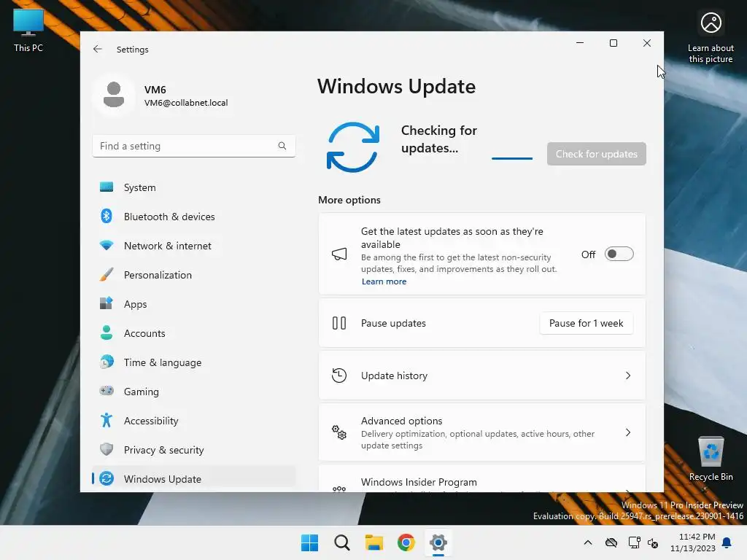Click the large blue update sync arrows
This screenshot has width=747, height=560.
pos(353,147)
